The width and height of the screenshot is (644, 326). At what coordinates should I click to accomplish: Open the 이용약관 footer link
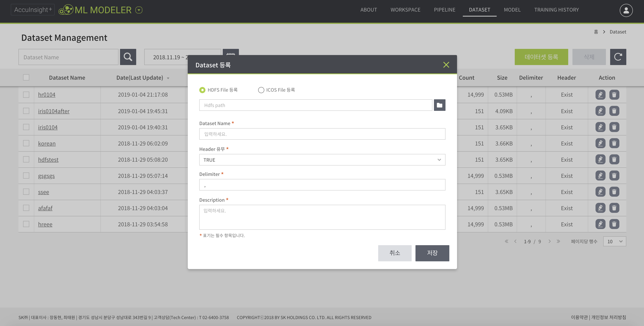click(579, 317)
